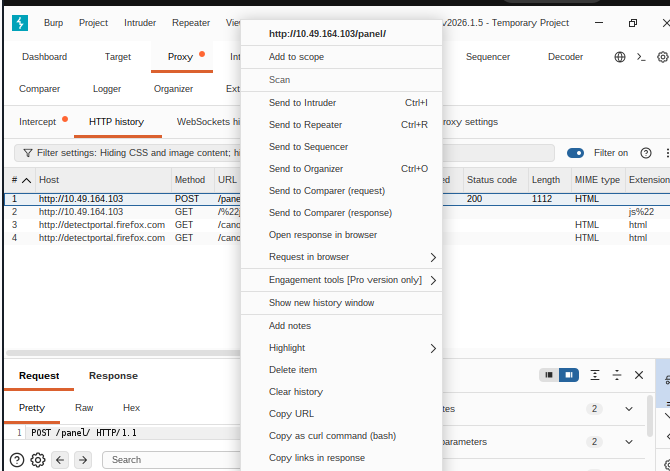670x471 pixels.
Task: Open Burp settings gear icon at top right
Action: click(662, 57)
